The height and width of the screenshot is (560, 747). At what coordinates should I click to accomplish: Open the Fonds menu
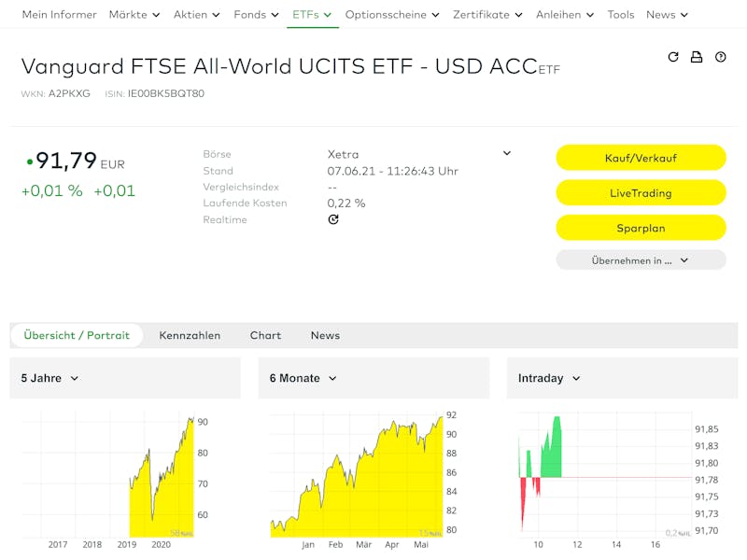[x=256, y=15]
